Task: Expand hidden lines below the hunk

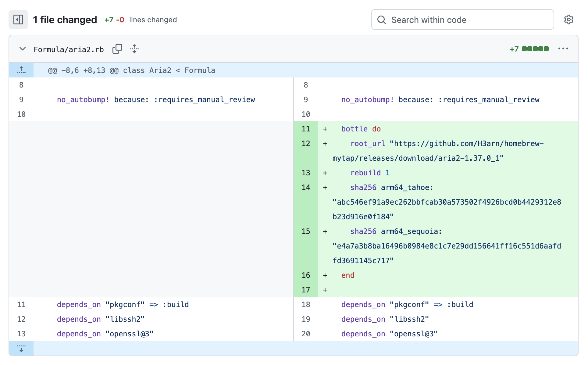Action: pyautogui.click(x=21, y=349)
